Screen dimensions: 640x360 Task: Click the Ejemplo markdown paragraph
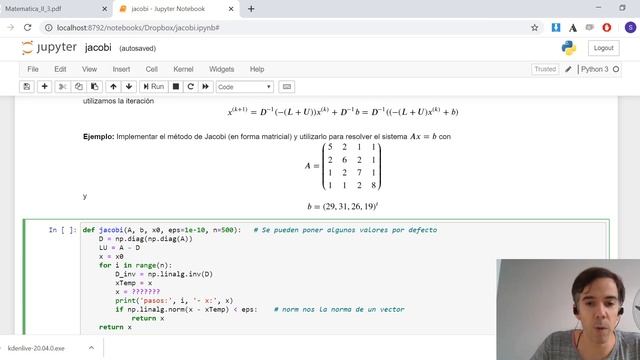267,136
